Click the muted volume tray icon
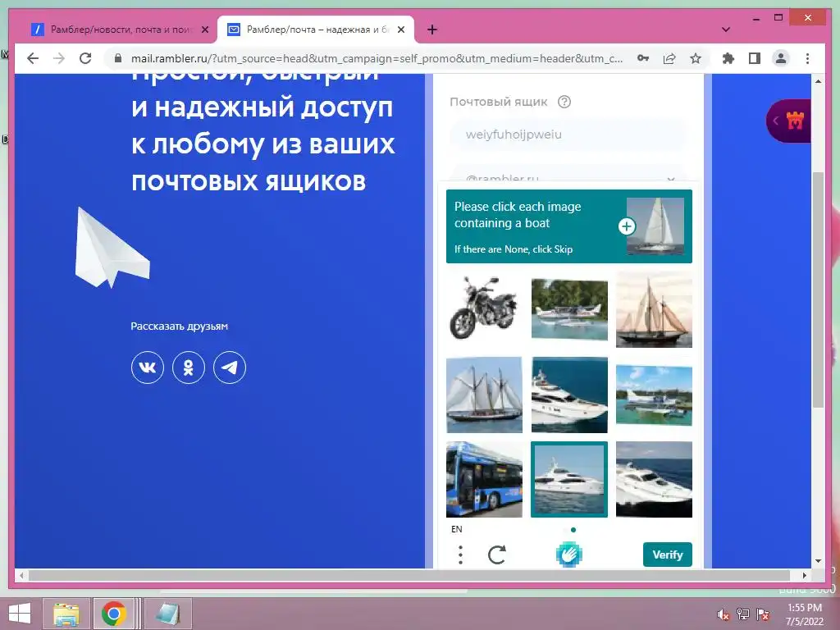840x630 pixels. [x=724, y=614]
